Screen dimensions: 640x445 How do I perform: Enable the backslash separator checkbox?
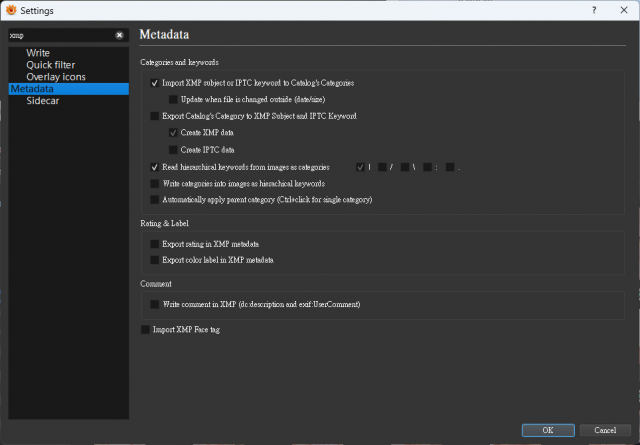point(405,167)
